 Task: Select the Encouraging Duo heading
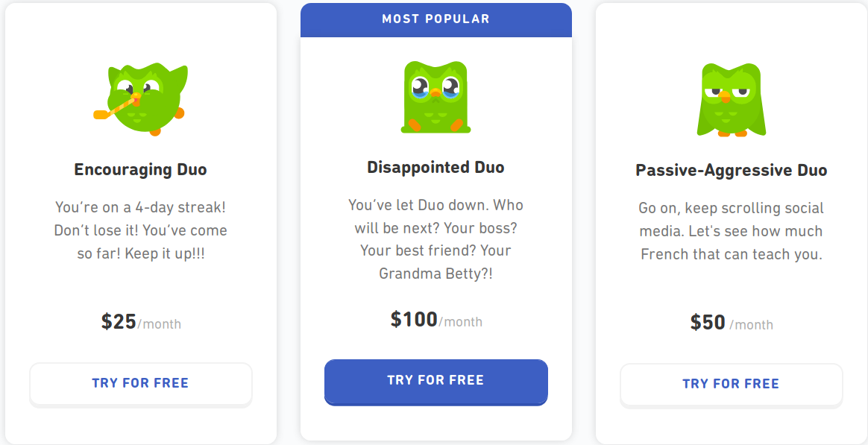coord(140,170)
